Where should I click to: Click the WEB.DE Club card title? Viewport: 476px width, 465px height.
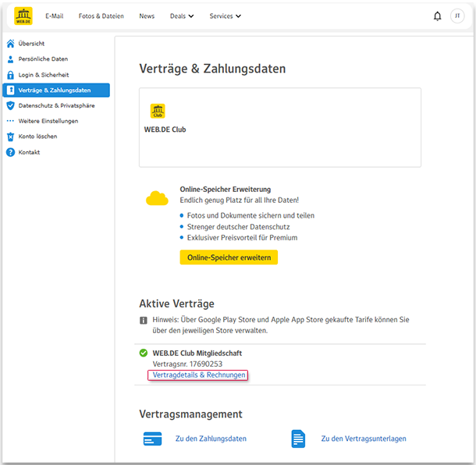pyautogui.click(x=165, y=130)
